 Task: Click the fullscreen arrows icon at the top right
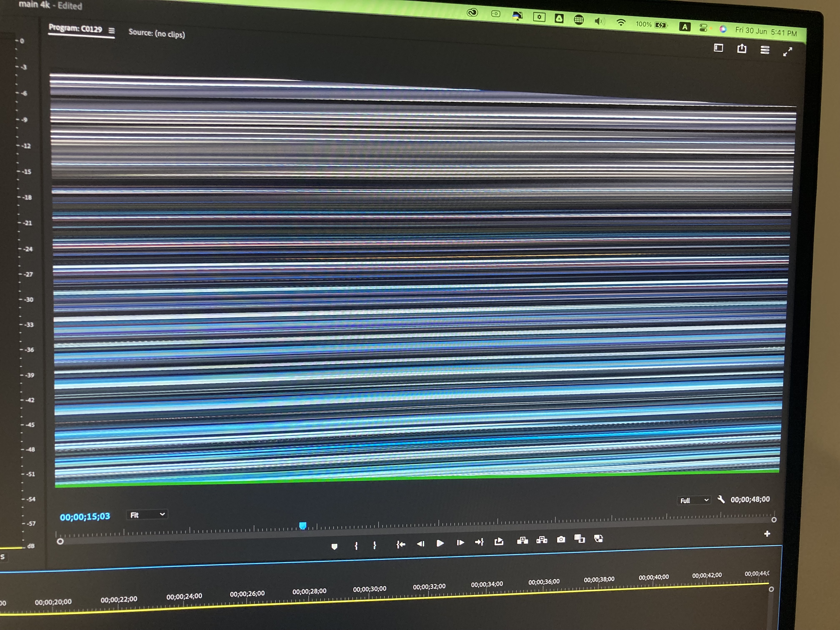click(x=788, y=51)
